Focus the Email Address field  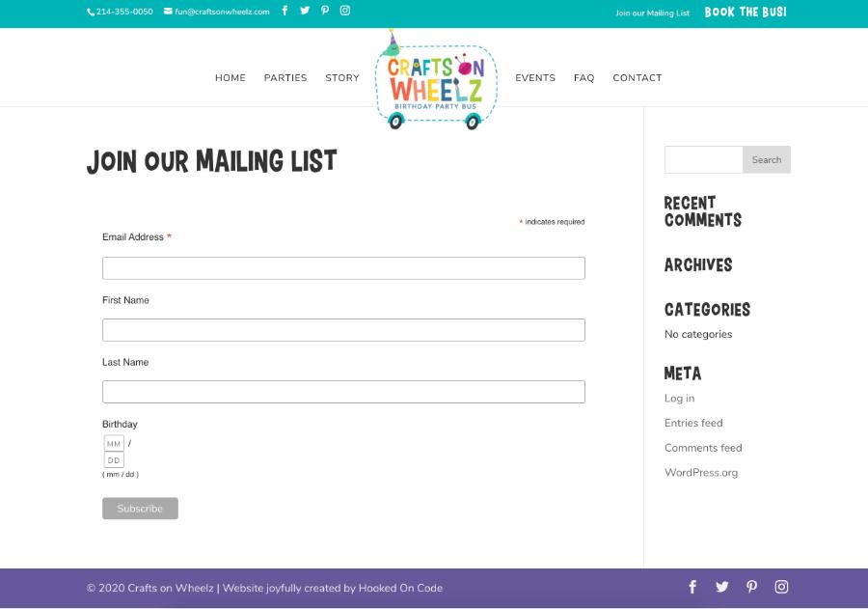[343, 268]
